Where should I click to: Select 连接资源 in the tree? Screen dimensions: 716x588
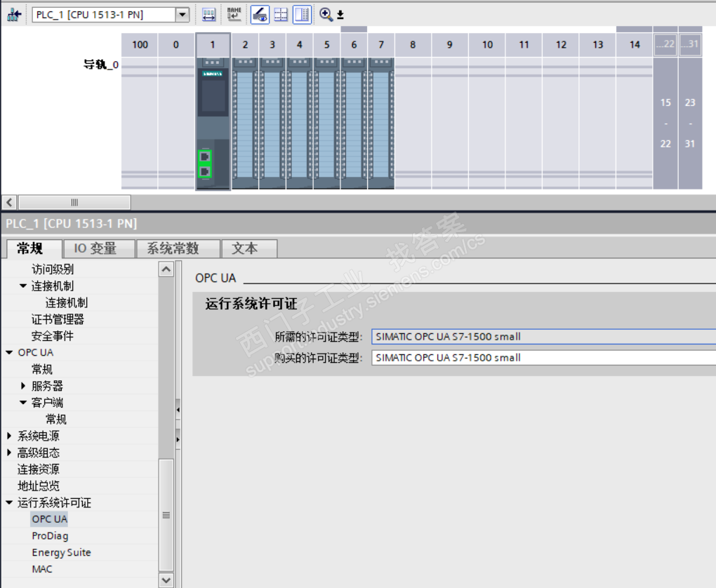click(39, 469)
